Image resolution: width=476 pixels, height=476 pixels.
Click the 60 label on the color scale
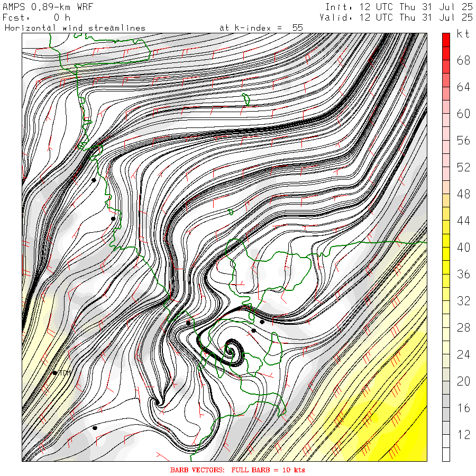pos(463,114)
